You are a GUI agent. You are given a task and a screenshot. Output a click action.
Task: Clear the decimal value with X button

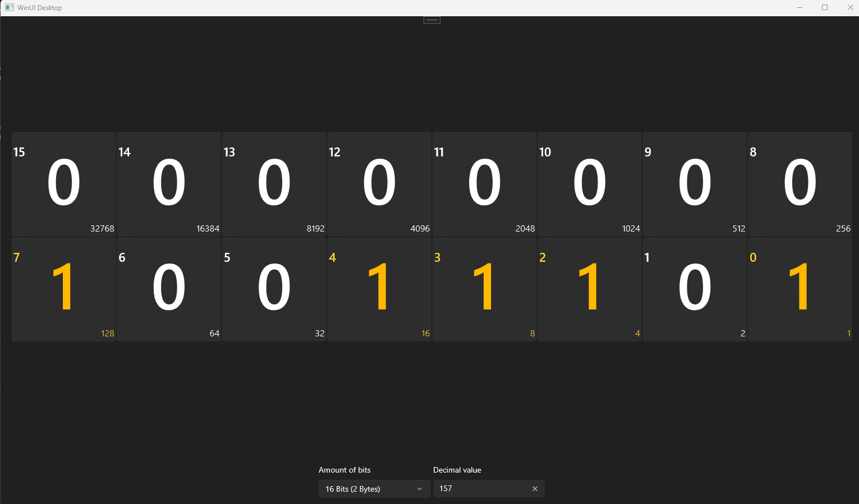click(535, 489)
